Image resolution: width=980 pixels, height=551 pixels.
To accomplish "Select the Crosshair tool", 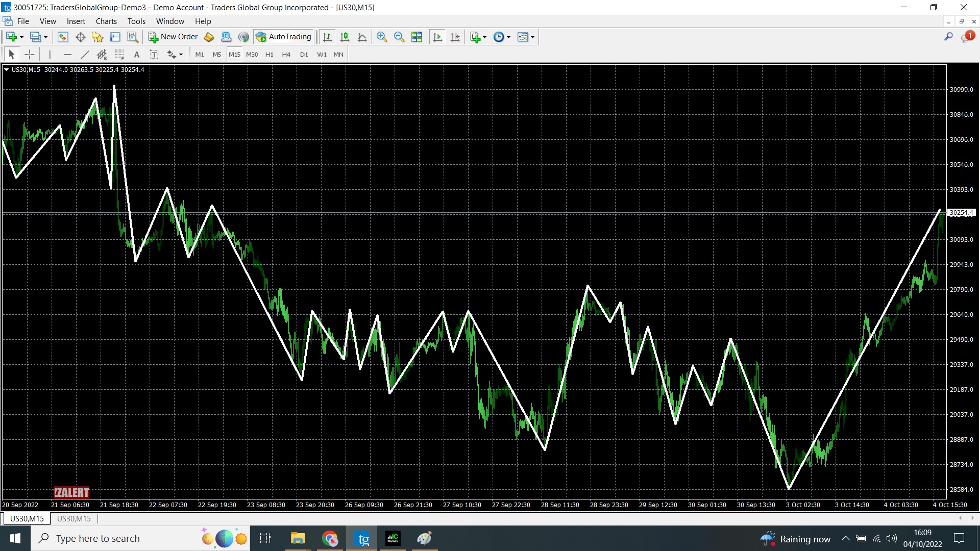I will tap(30, 55).
